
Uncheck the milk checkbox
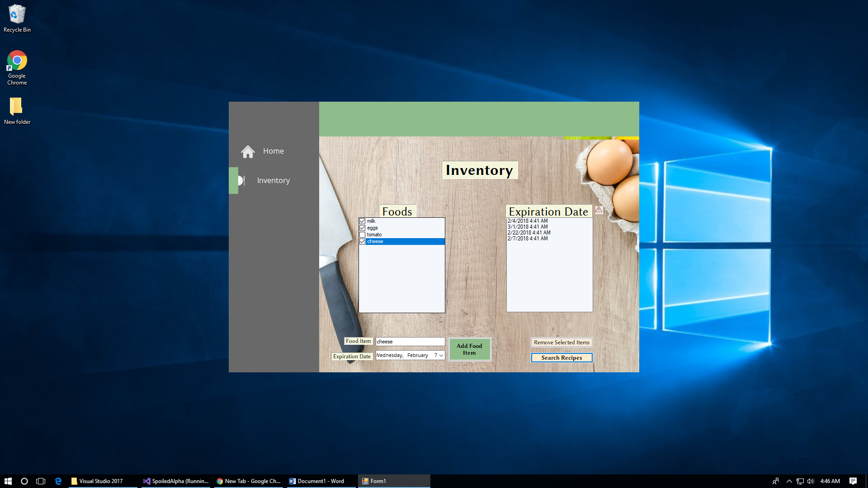(362, 221)
